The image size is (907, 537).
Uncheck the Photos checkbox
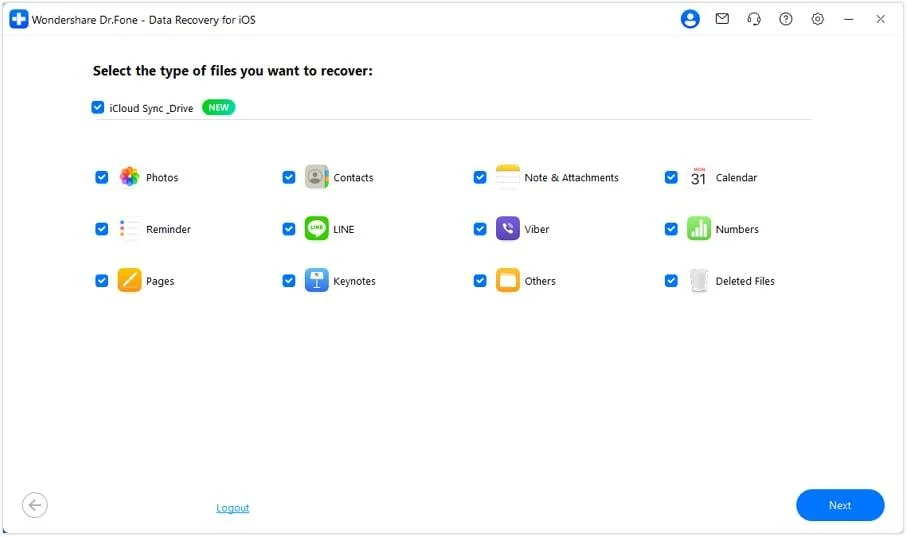tap(102, 177)
